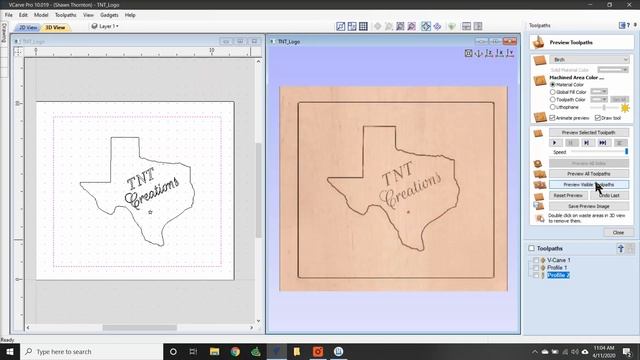Click the Windows Start button
640x360 pixels.
10,351
